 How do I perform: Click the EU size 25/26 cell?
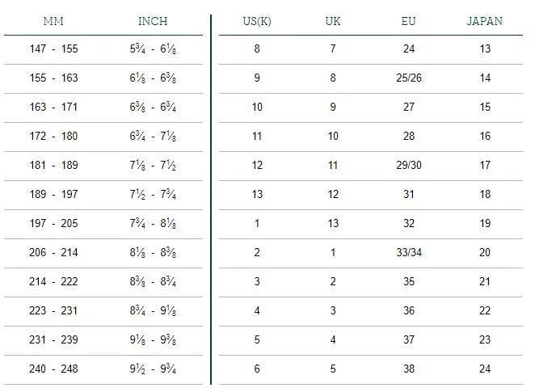(408, 78)
